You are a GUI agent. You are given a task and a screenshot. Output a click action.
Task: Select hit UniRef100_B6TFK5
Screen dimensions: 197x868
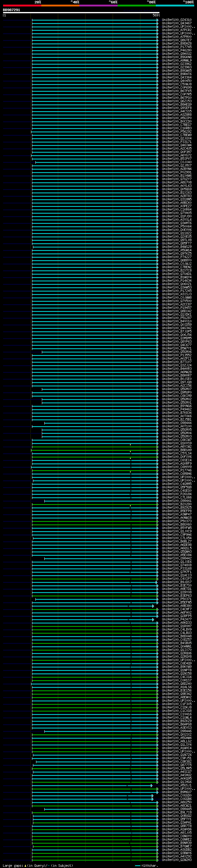[x=177, y=91]
